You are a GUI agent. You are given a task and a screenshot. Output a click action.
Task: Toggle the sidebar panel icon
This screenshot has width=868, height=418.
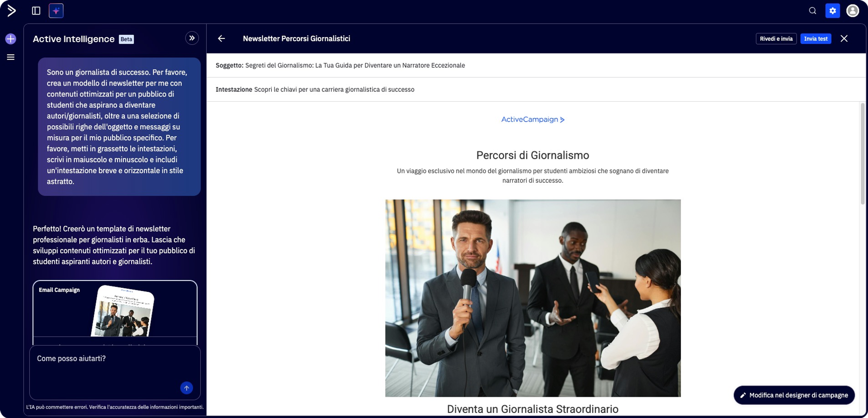[36, 10]
